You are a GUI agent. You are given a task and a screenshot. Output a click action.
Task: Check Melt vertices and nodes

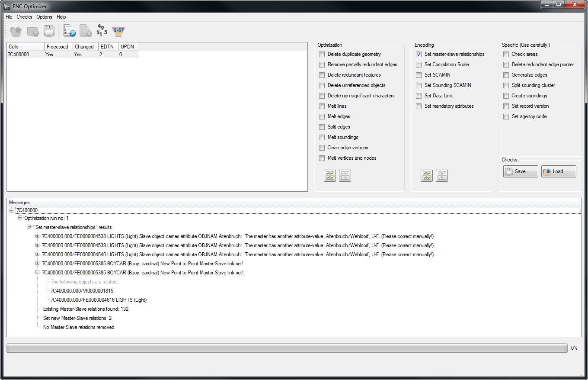pyautogui.click(x=322, y=158)
